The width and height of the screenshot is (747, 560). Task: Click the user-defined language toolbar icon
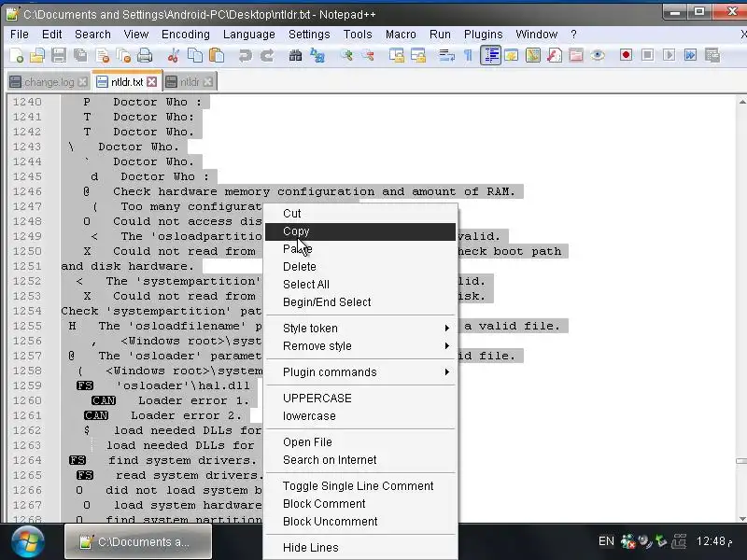(511, 56)
